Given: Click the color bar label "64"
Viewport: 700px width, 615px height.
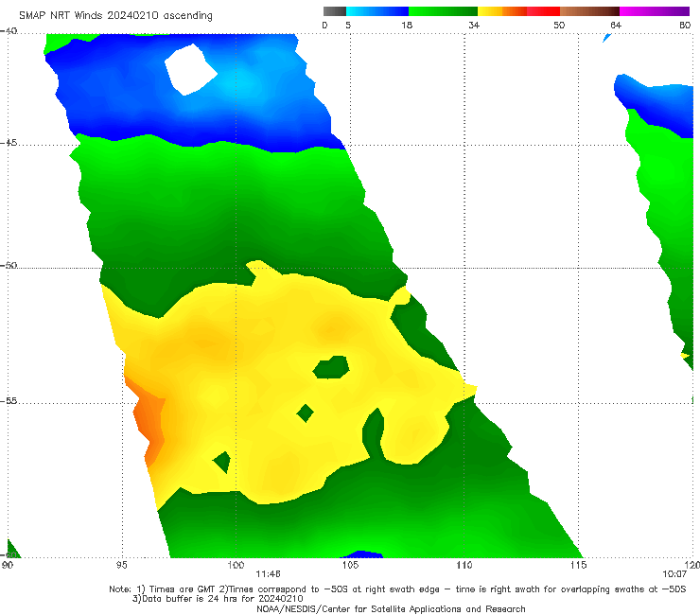Looking at the screenshot, I should pyautogui.click(x=616, y=25).
